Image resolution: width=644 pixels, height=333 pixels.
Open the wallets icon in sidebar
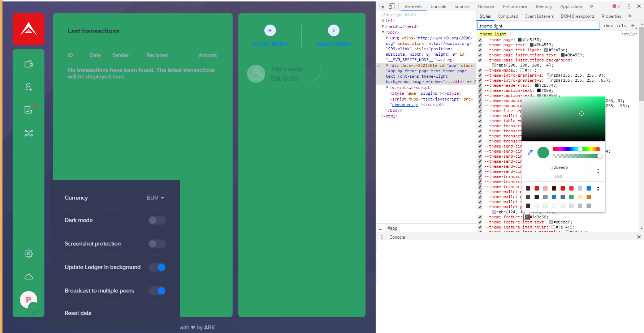pyautogui.click(x=29, y=64)
